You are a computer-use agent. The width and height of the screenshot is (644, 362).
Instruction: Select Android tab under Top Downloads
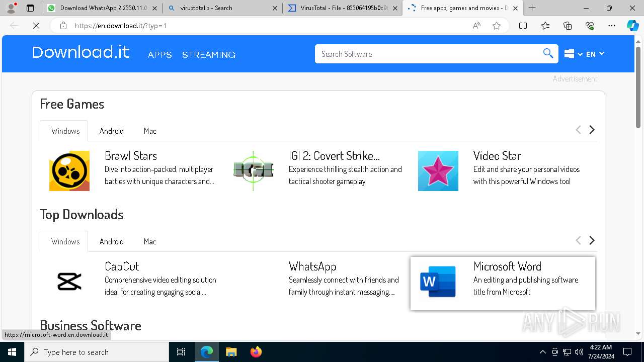pyautogui.click(x=112, y=241)
